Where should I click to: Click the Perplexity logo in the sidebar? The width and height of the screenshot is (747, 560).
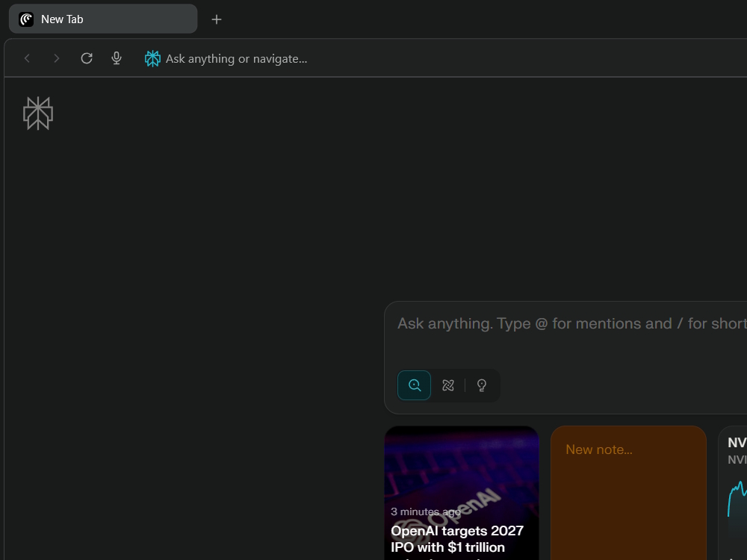(x=38, y=113)
